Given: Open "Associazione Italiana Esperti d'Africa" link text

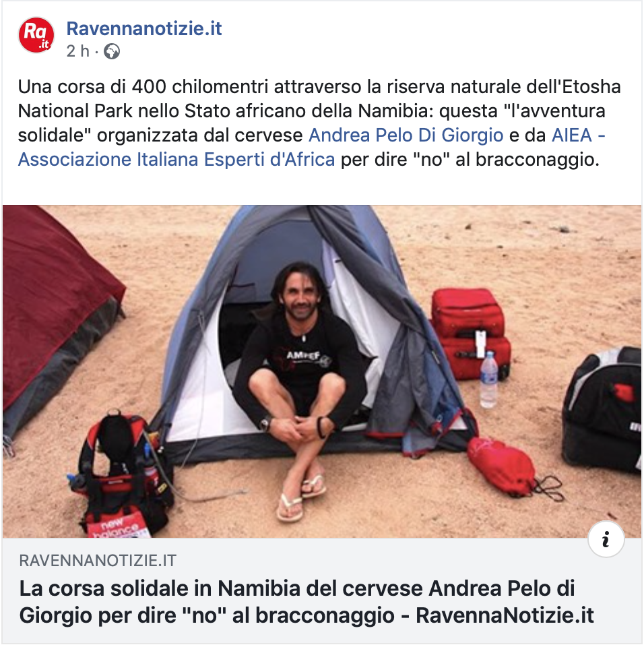Looking at the screenshot, I should (x=176, y=160).
